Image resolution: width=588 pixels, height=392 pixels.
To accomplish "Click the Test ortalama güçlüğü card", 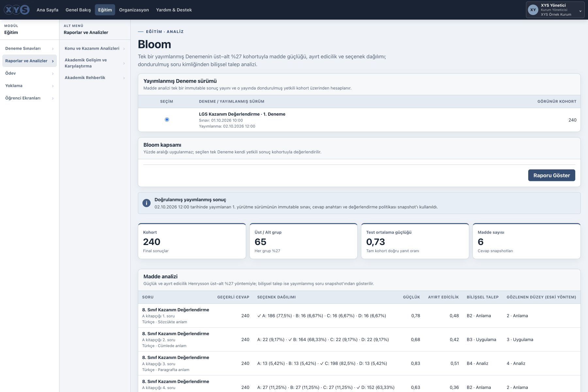I will coord(415,241).
